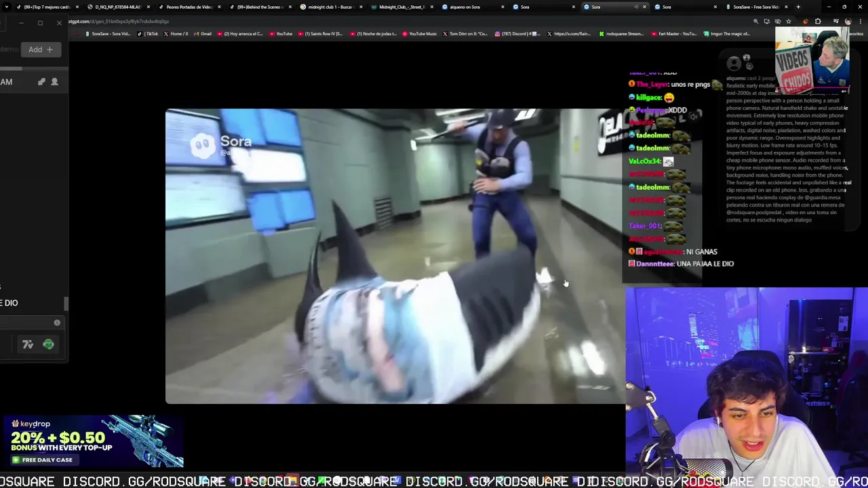
Task: Maximize the small left overlay window
Action: (40, 23)
